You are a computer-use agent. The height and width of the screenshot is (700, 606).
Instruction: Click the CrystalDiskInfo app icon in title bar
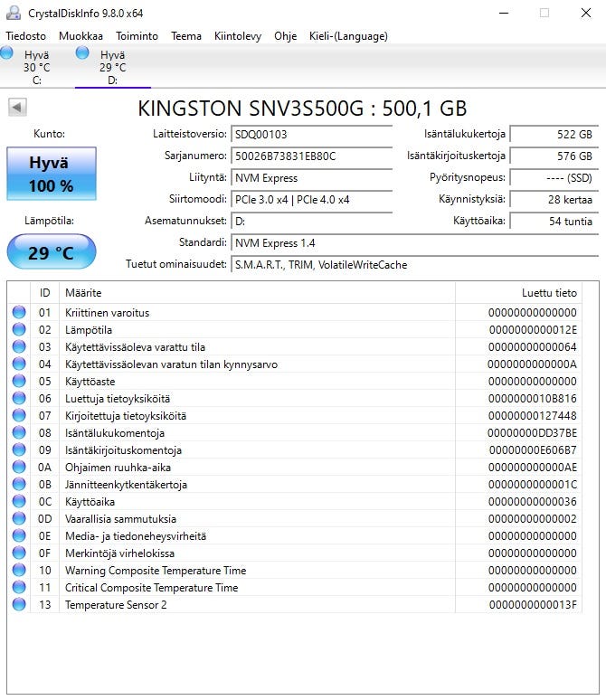coord(13,13)
